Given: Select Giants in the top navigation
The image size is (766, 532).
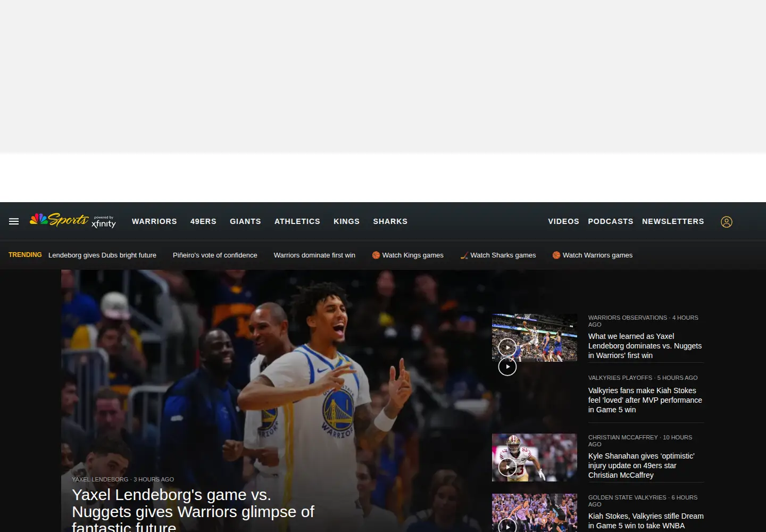Looking at the screenshot, I should (x=245, y=221).
